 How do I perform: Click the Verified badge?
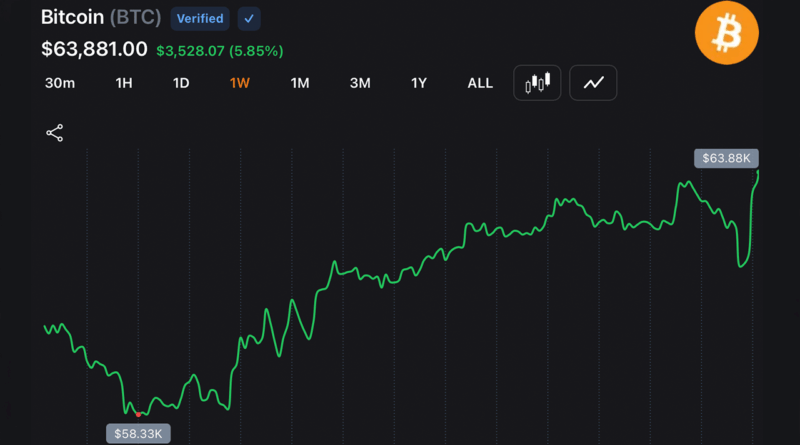coord(200,19)
